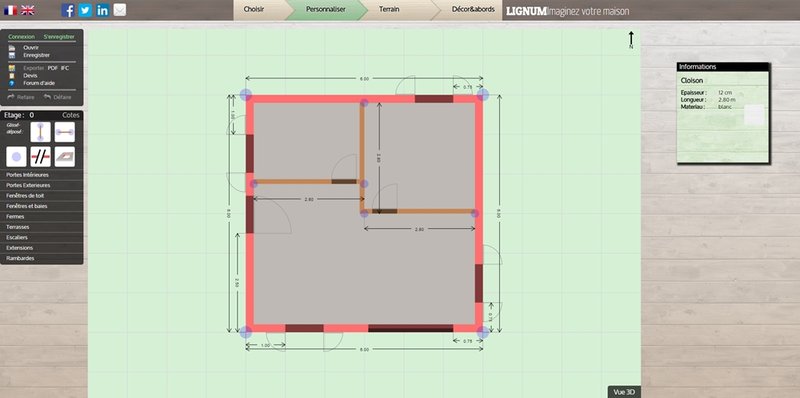The width and height of the screenshot is (800, 398).
Task: Open the Choisir step tab
Action: [254, 10]
